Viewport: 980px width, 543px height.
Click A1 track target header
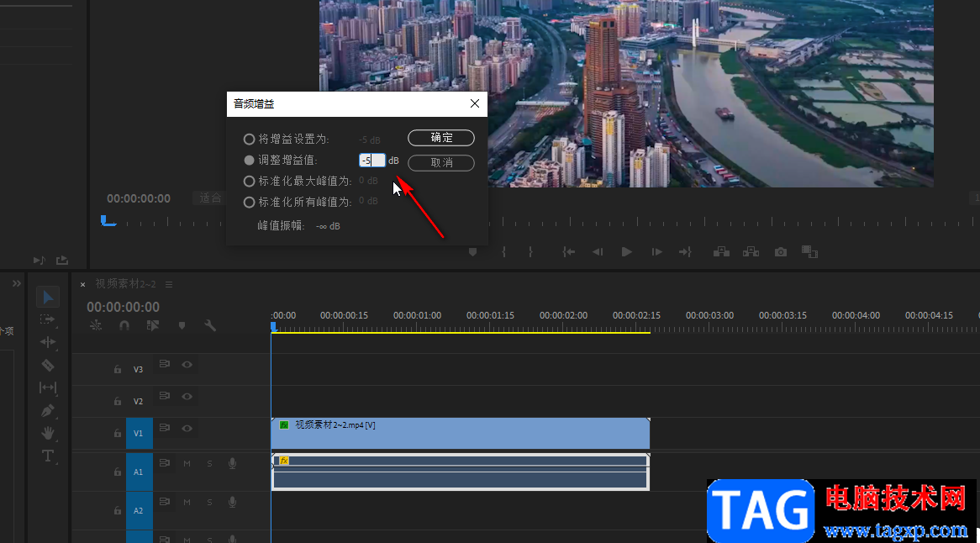139,472
